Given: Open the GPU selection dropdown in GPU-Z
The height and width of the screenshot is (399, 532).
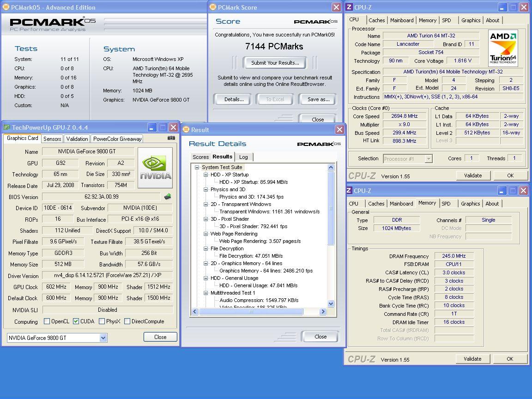Looking at the screenshot, I should [103, 338].
